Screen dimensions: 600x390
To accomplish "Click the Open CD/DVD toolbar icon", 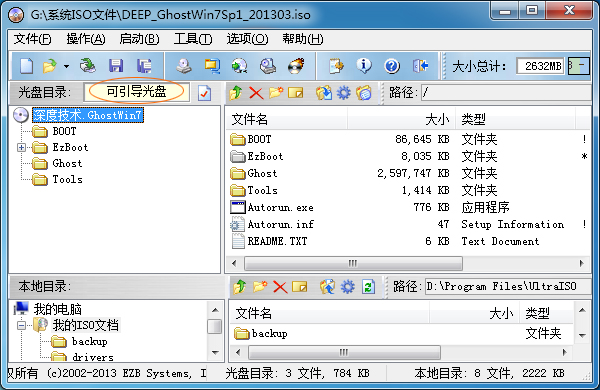I will pos(88,66).
